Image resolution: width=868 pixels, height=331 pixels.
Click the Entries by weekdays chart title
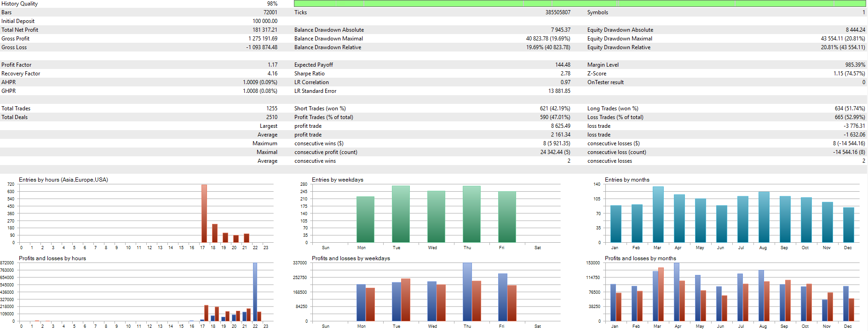coord(337,180)
